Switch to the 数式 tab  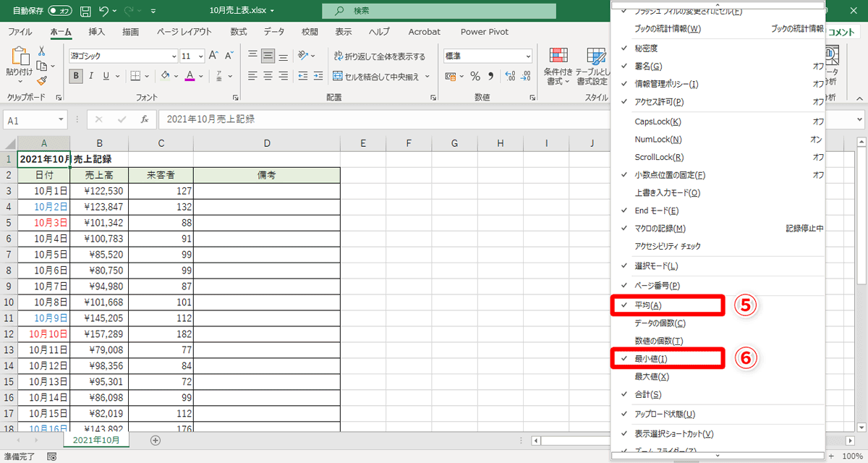(239, 32)
